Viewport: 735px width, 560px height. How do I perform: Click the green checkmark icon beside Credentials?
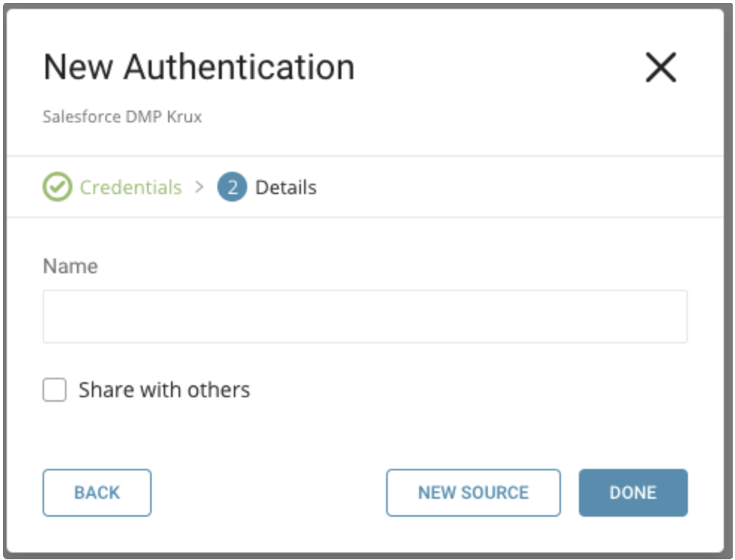pyautogui.click(x=58, y=187)
